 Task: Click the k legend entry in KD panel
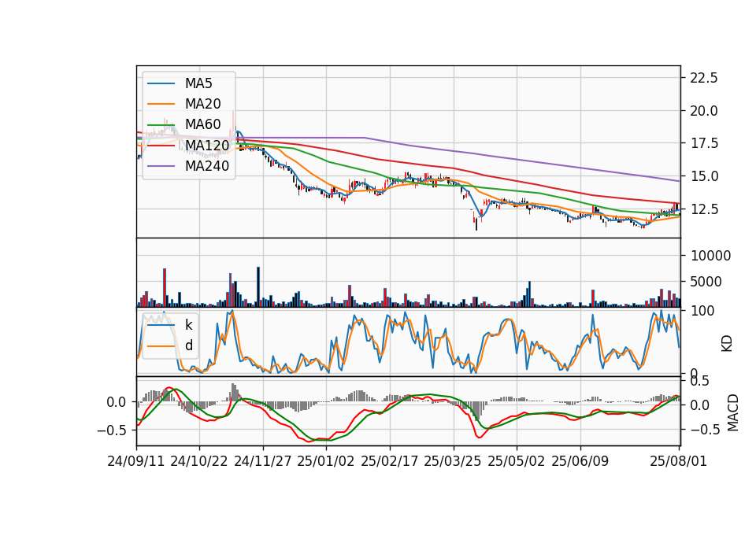point(188,325)
